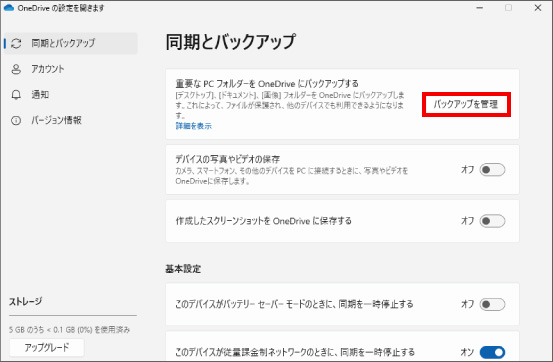This screenshot has height=362, width=553.
Task: Click the バックアップを管理 button
Action: coord(466,104)
